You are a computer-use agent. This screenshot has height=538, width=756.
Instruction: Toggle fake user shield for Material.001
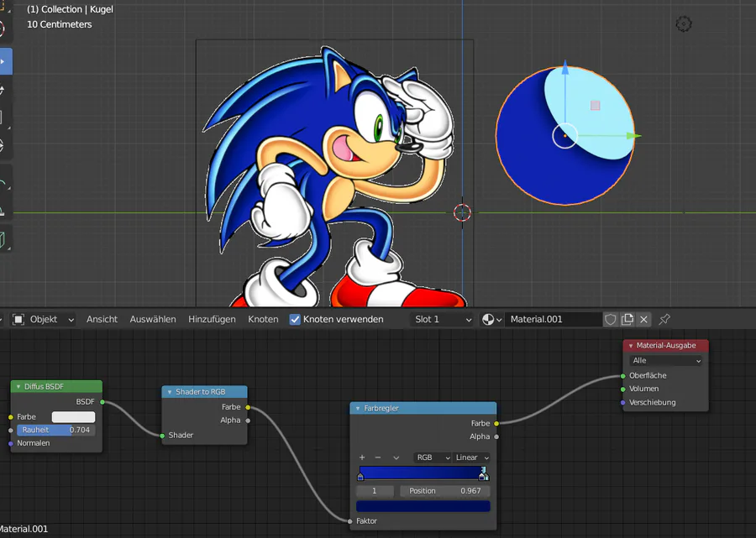[x=611, y=319]
